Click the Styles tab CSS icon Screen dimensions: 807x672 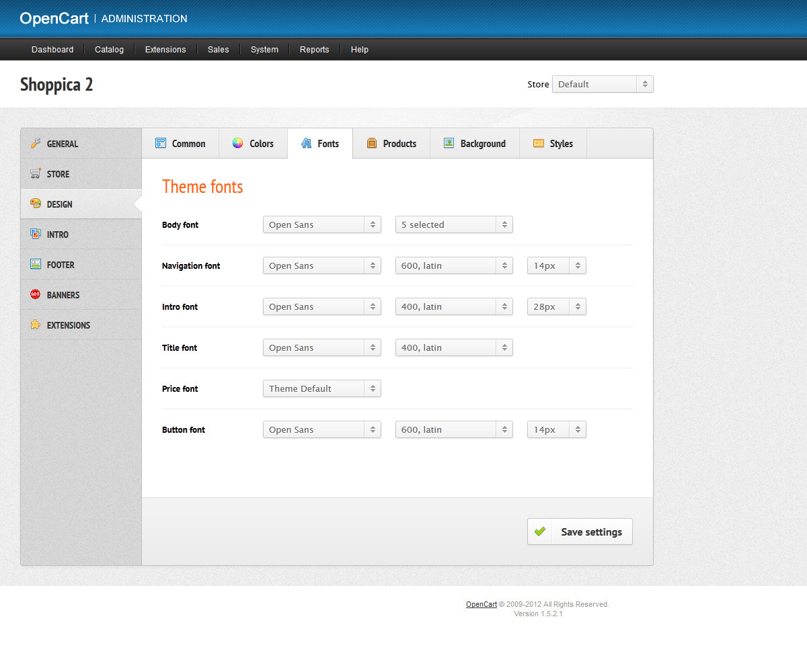coord(539,143)
